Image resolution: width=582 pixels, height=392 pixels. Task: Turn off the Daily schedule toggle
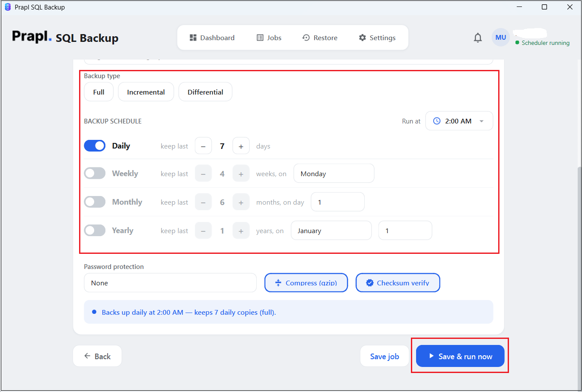coord(95,146)
